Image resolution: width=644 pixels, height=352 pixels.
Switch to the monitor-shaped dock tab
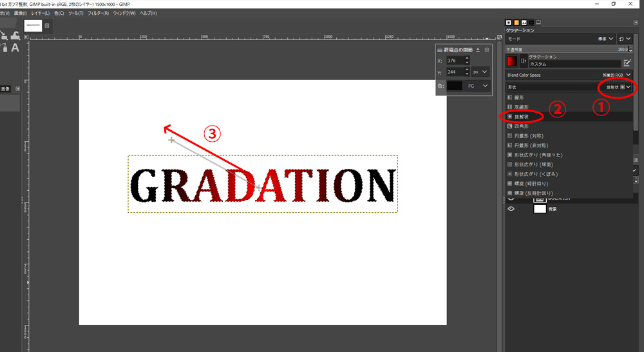point(538,22)
